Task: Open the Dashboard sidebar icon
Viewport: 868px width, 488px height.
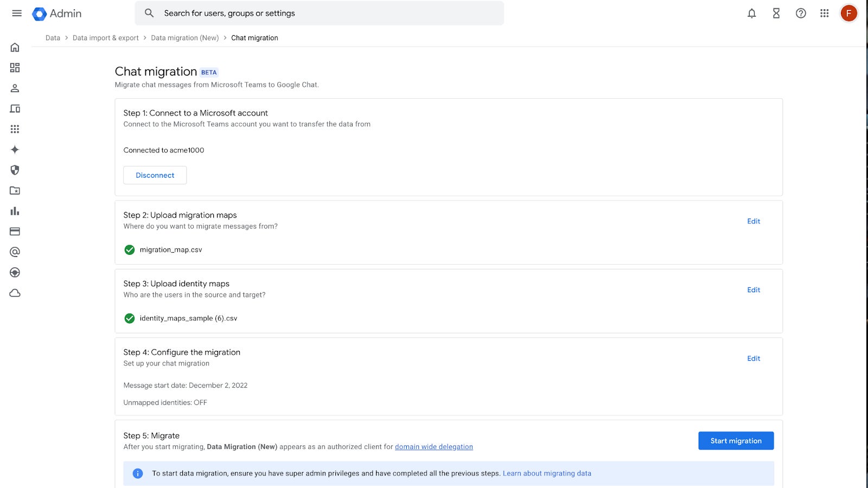Action: click(x=15, y=68)
